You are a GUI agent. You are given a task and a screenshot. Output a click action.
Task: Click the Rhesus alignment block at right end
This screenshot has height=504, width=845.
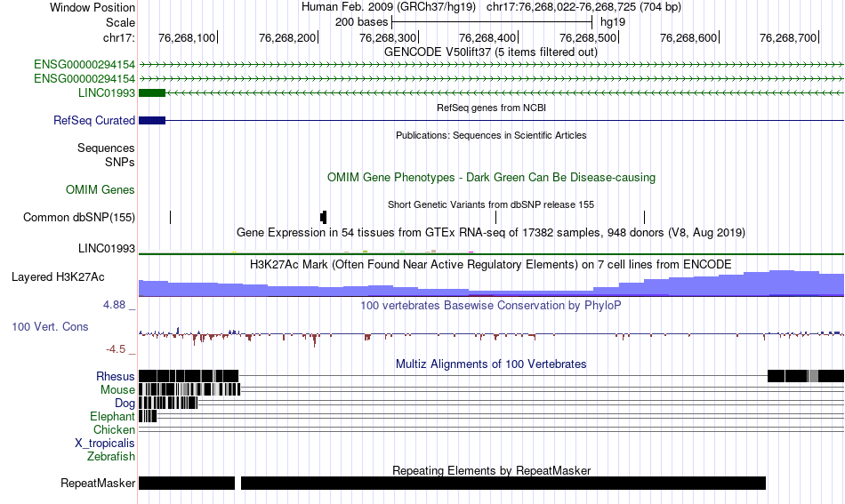click(x=806, y=376)
